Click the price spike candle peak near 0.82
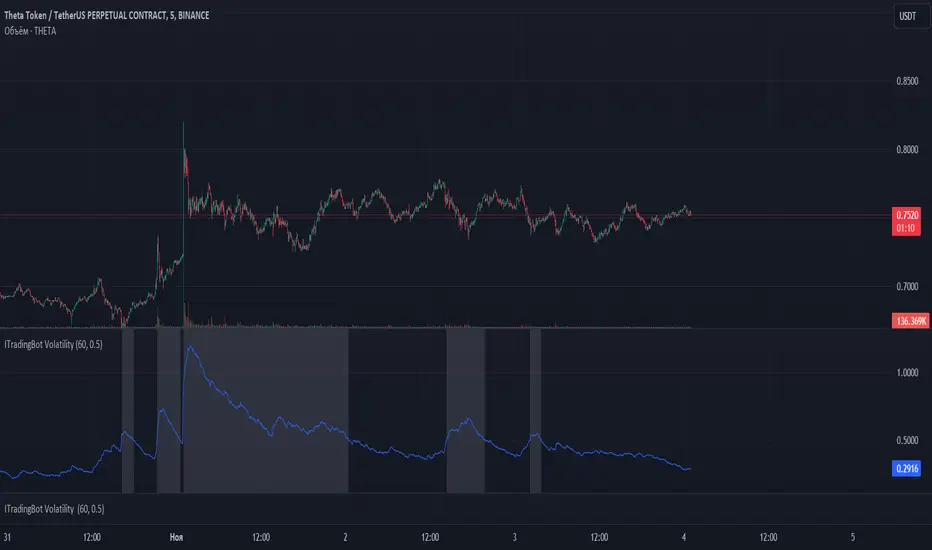This screenshot has height=550, width=932. coord(183,124)
